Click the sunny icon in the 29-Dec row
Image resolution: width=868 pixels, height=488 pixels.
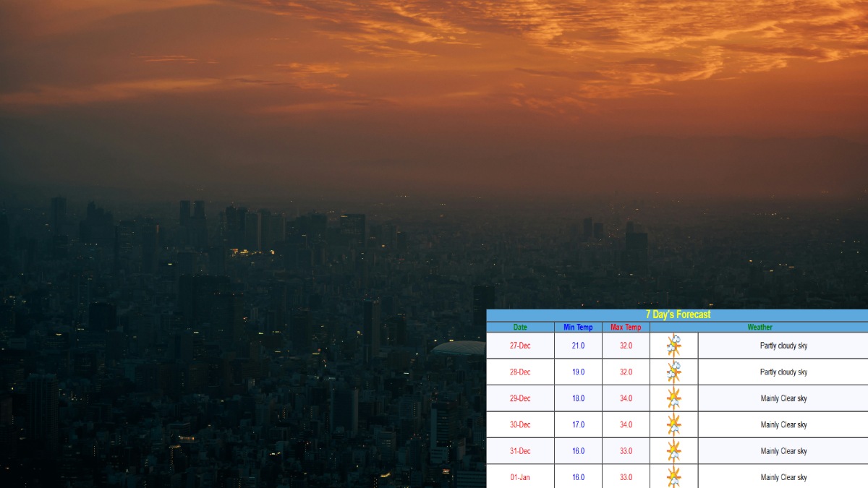point(673,398)
